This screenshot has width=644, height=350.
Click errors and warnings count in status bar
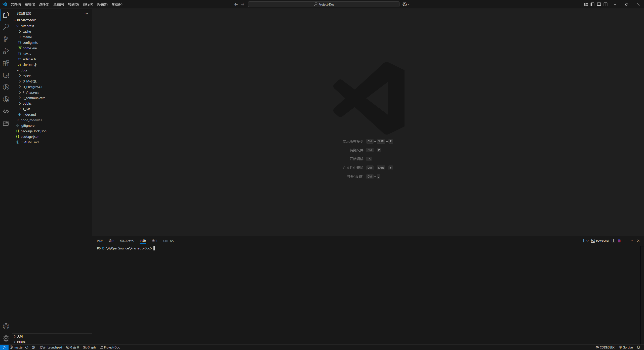[72, 347]
